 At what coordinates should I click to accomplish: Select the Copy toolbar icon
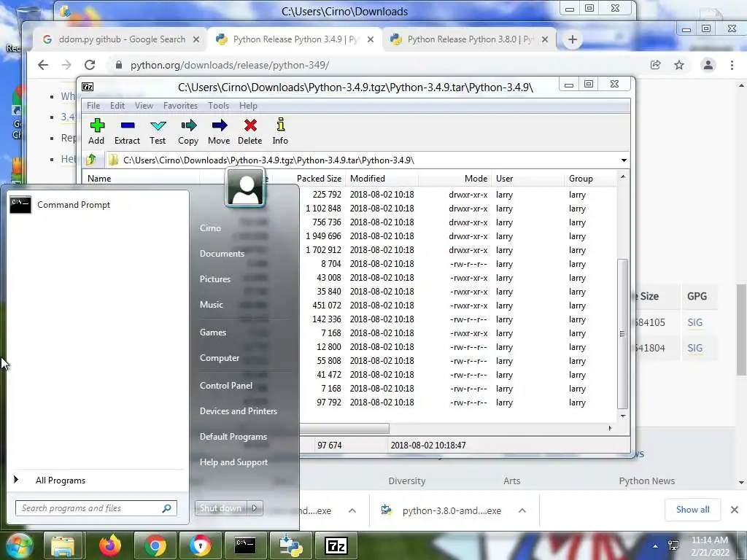(188, 131)
